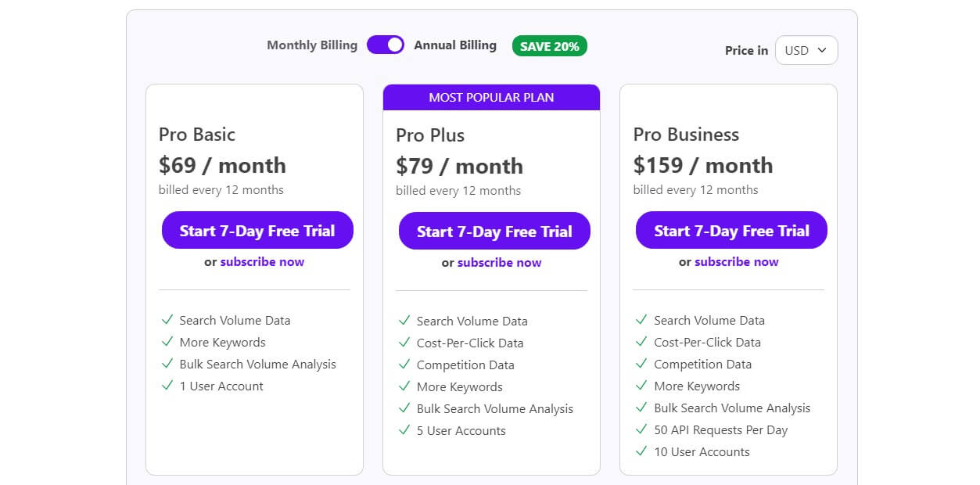
Task: Expand the Price in currency selector
Action: (806, 50)
